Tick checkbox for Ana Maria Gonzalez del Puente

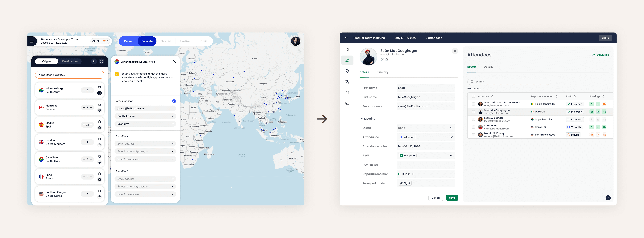[473, 104]
